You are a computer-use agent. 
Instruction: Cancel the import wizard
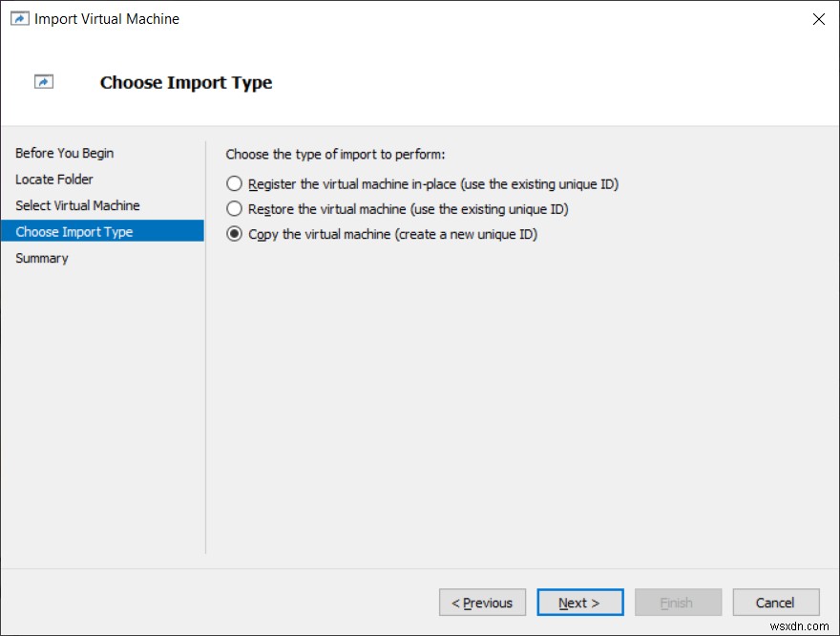click(775, 602)
